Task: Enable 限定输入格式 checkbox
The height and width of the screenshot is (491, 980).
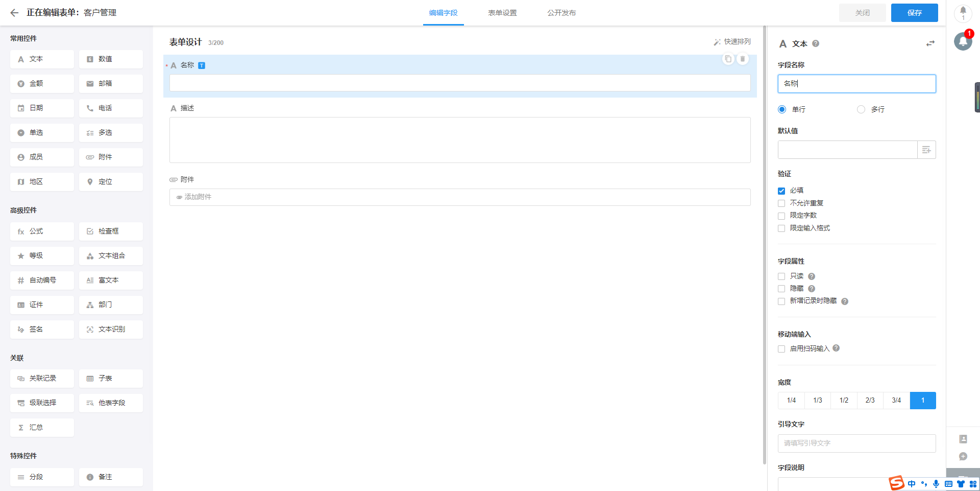Action: pyautogui.click(x=781, y=228)
